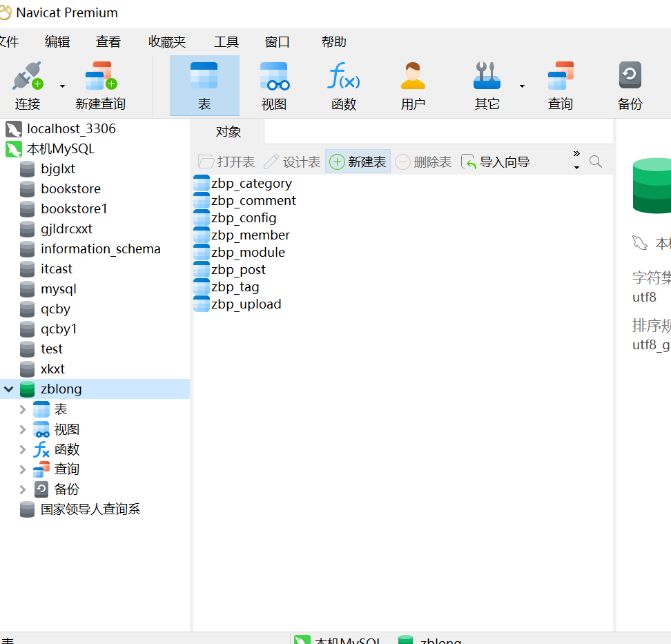Click the 备份 icon under zblong
Viewport: 671px width, 644px height.
[x=41, y=489]
